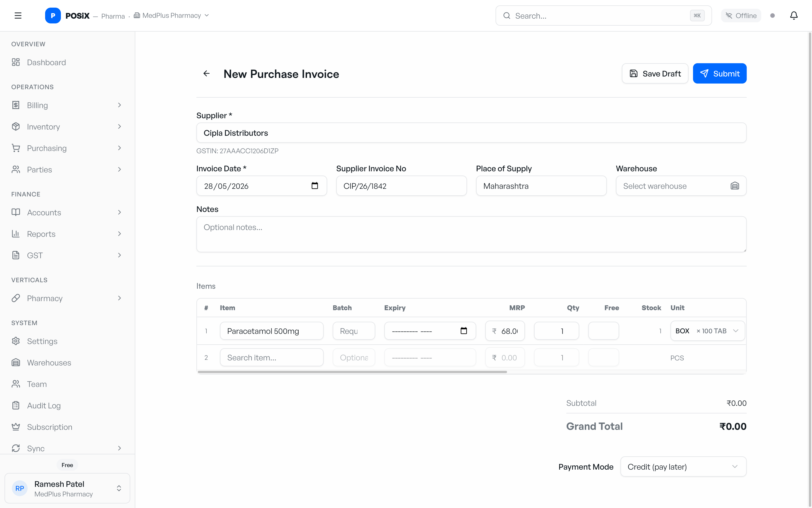Click the Warehouses building icon
Screen dimensions: 812x508
pos(16,363)
